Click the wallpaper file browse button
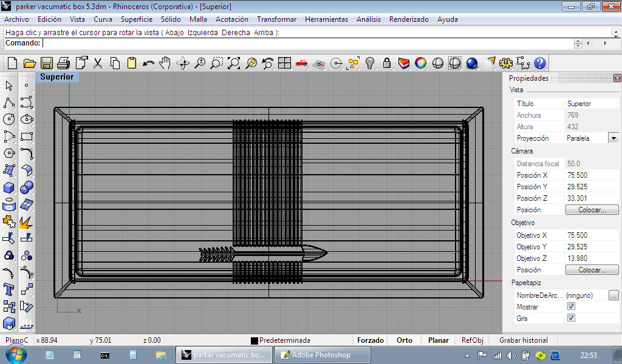The width and height of the screenshot is (622, 364). (x=613, y=295)
